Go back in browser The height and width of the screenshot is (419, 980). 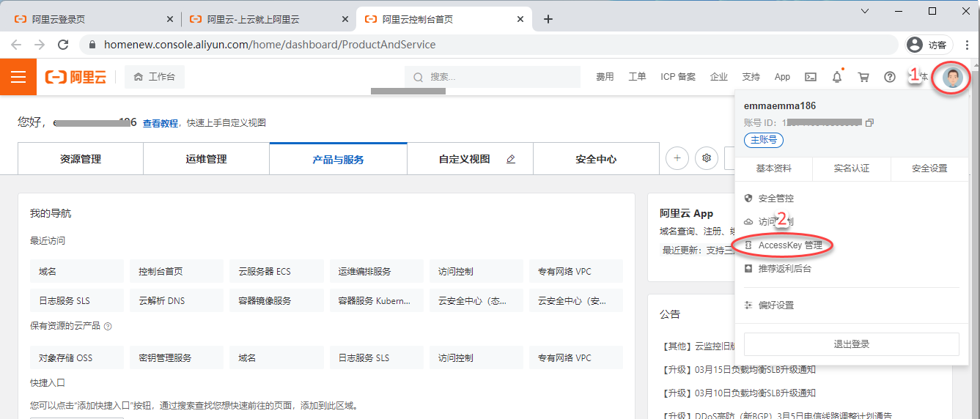(x=18, y=45)
